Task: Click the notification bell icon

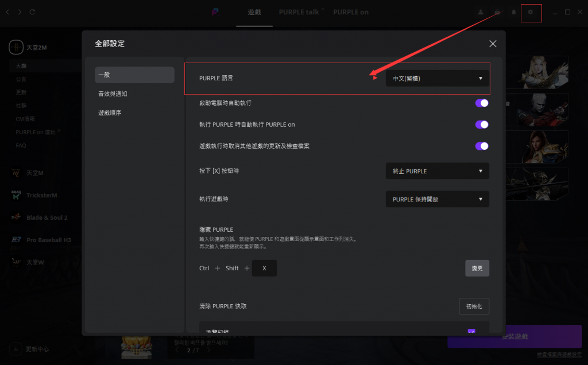Action: 514,13
